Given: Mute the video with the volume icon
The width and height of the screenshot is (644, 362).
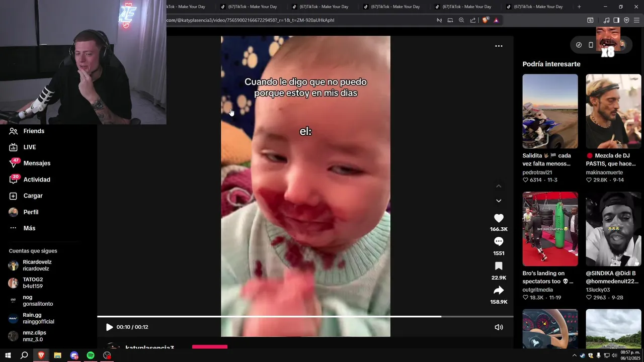Looking at the screenshot, I should (499, 327).
